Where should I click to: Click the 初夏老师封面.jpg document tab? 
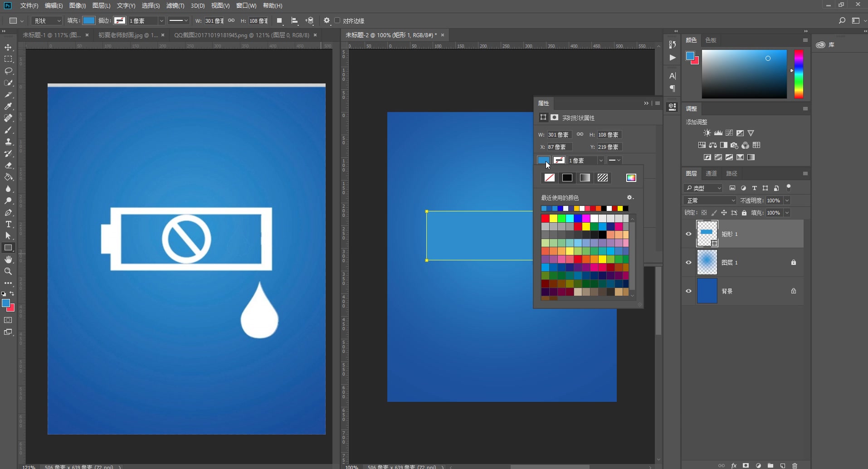(128, 35)
